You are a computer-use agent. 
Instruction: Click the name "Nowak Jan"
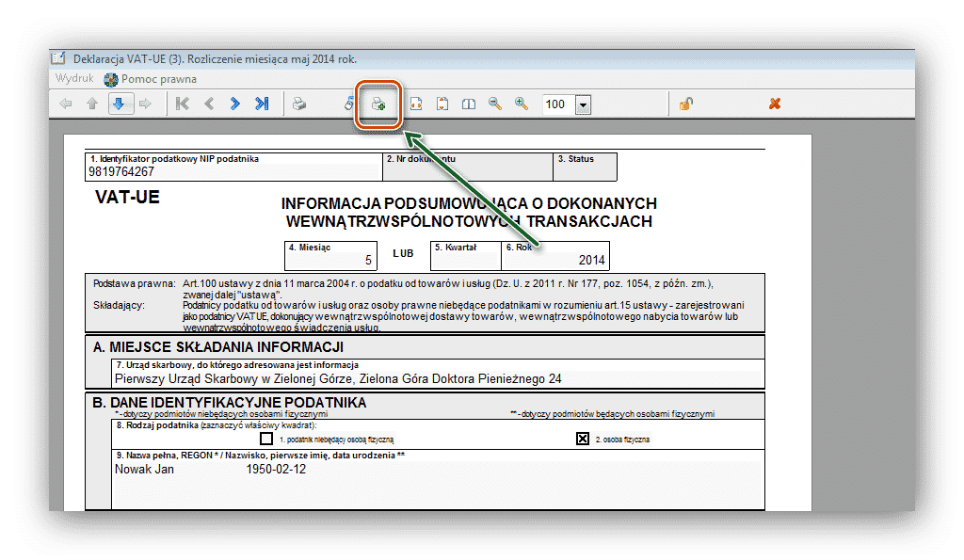pos(144,469)
